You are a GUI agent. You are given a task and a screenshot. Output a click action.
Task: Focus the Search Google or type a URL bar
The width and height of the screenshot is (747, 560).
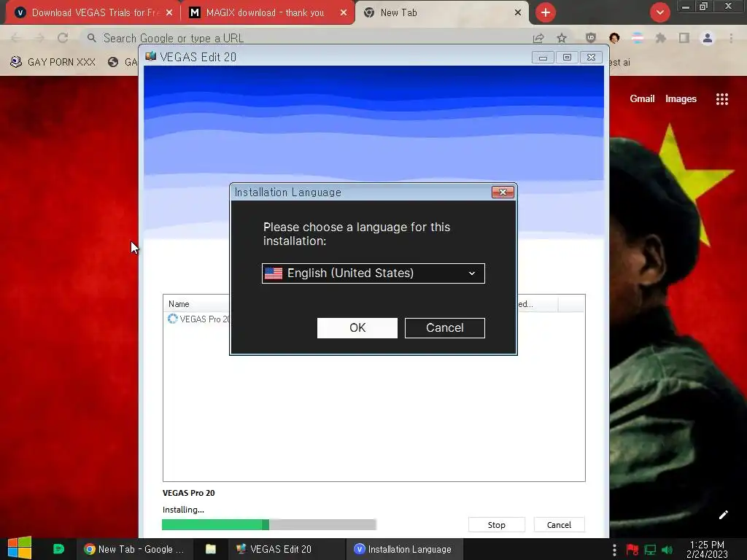[305, 38]
